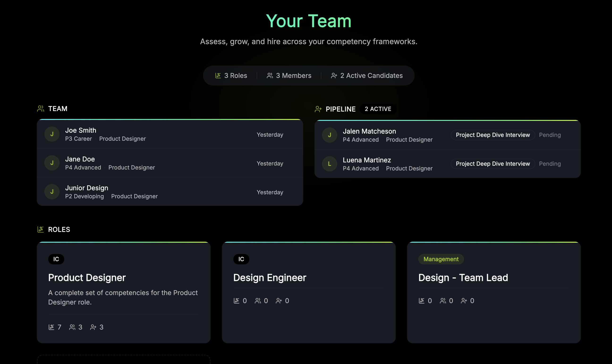This screenshot has height=364, width=612.
Task: Click the members icon beside 3 Members
Action: click(270, 76)
